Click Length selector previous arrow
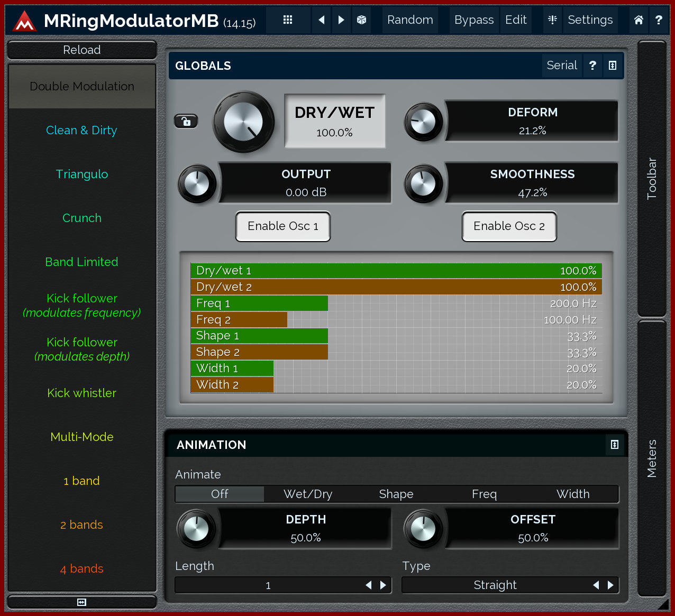 tap(369, 585)
